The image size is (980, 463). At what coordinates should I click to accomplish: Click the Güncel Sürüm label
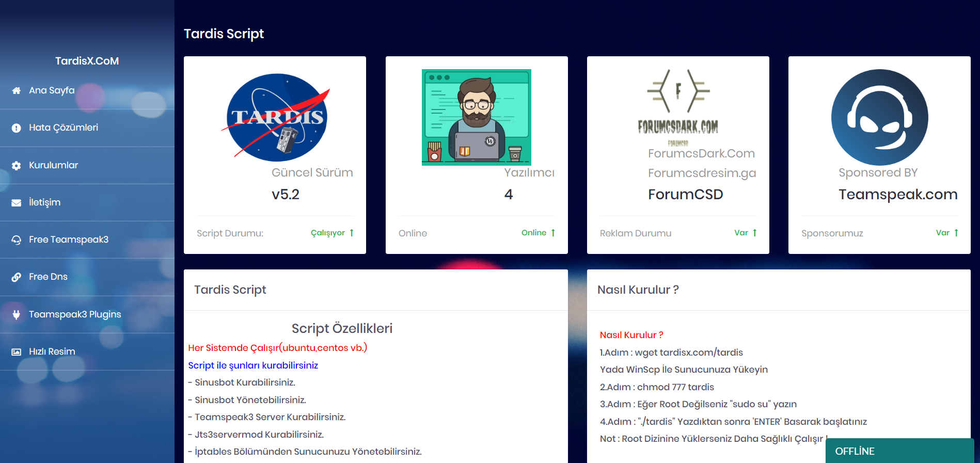pos(312,172)
